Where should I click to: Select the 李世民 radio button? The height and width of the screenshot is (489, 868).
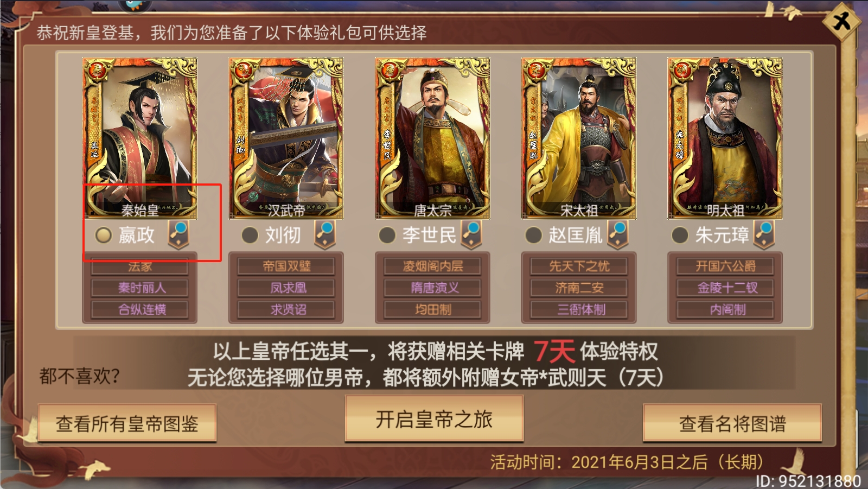tap(387, 235)
